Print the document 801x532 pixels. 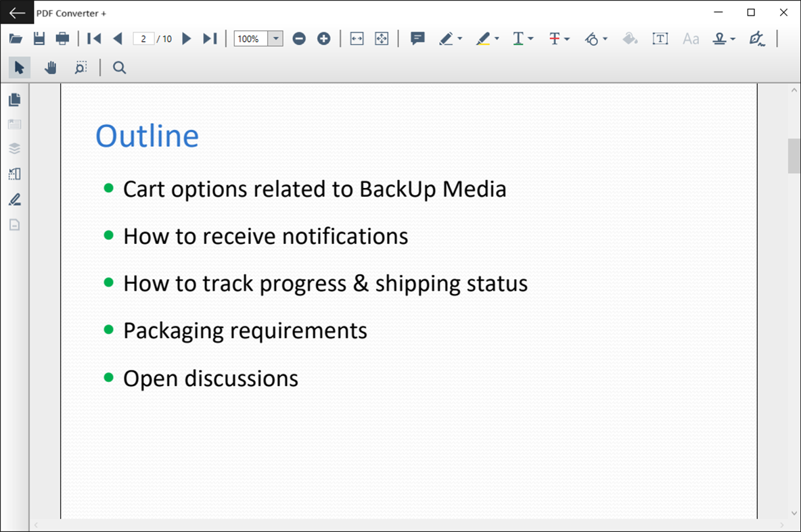click(62, 39)
